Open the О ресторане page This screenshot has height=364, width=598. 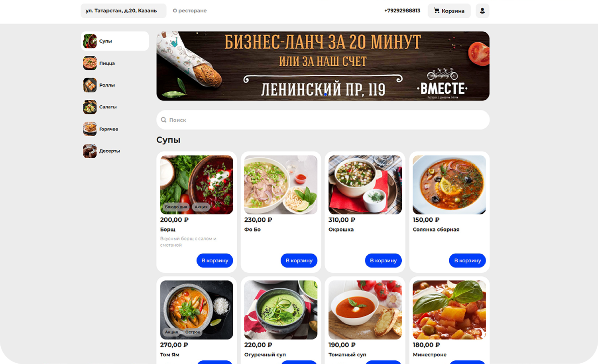point(190,11)
